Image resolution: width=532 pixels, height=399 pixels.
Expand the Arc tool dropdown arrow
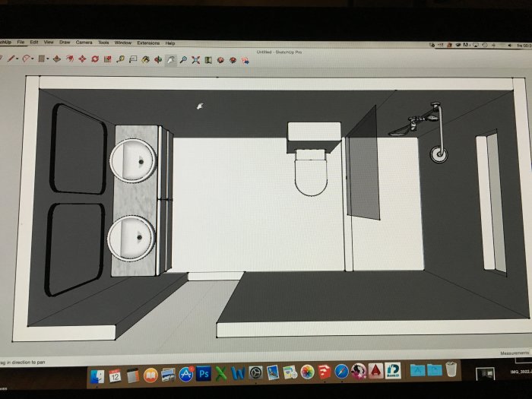point(34,59)
